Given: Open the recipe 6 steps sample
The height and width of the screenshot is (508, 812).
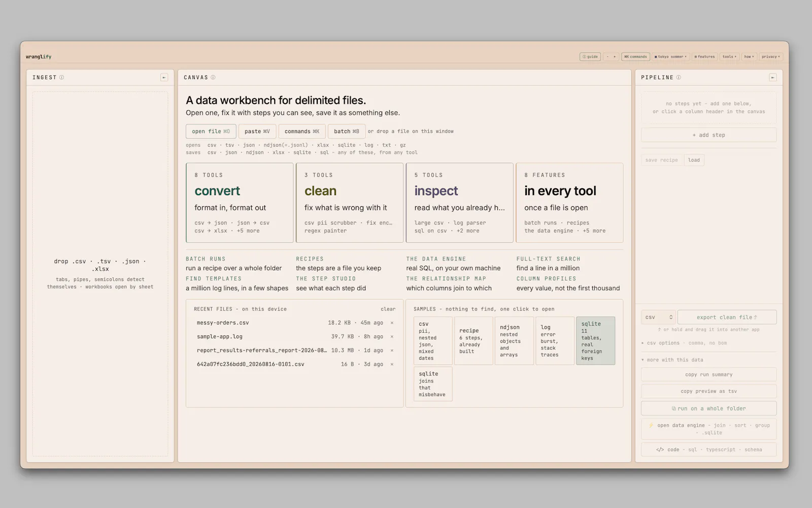Looking at the screenshot, I should pyautogui.click(x=473, y=341).
